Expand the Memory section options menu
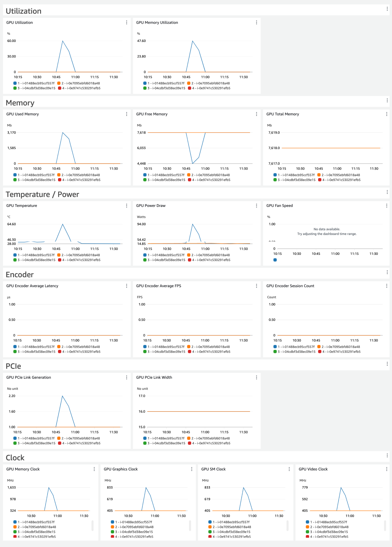 (x=387, y=101)
